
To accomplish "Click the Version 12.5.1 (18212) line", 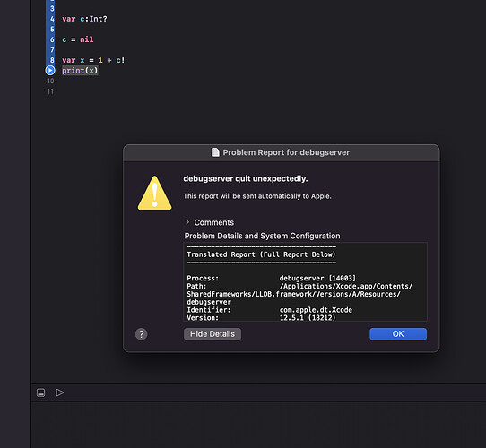I will pos(261,317).
